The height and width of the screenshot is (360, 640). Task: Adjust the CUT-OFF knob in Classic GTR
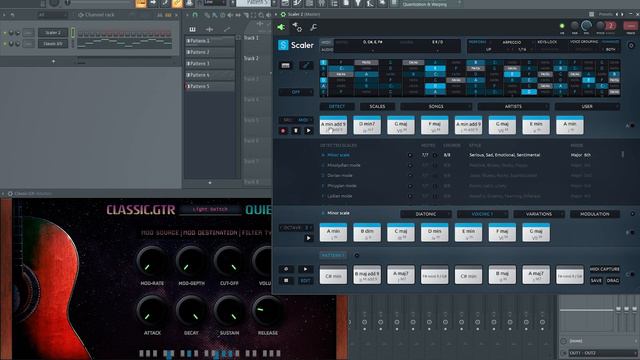click(x=229, y=262)
